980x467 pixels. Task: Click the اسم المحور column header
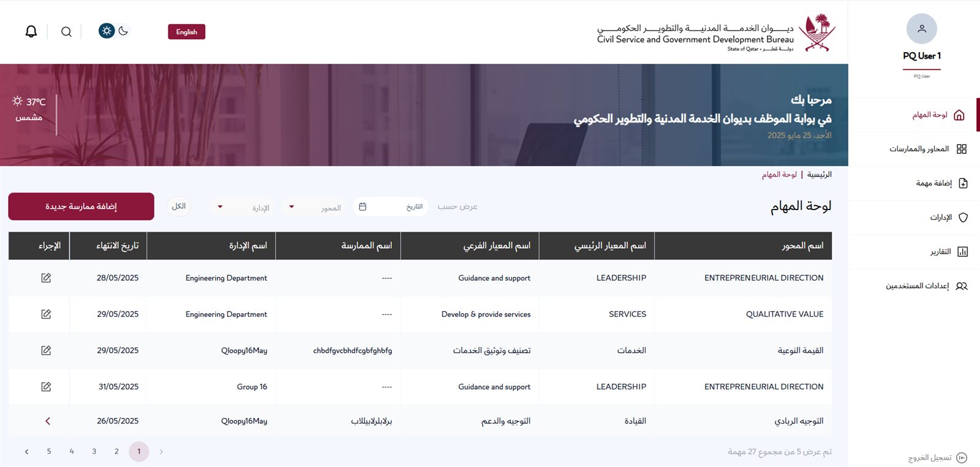[743, 246]
